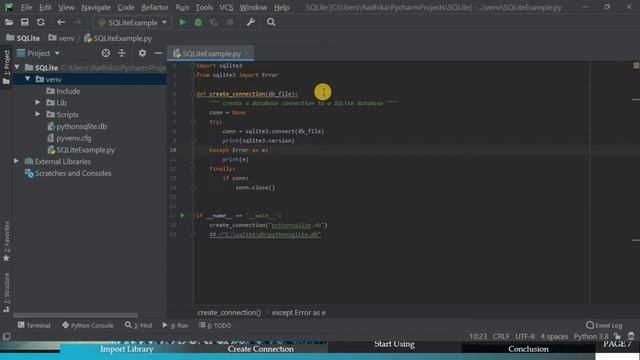This screenshot has width=640, height=360.
Task: Open Project panel gear options
Action: click(x=142, y=53)
